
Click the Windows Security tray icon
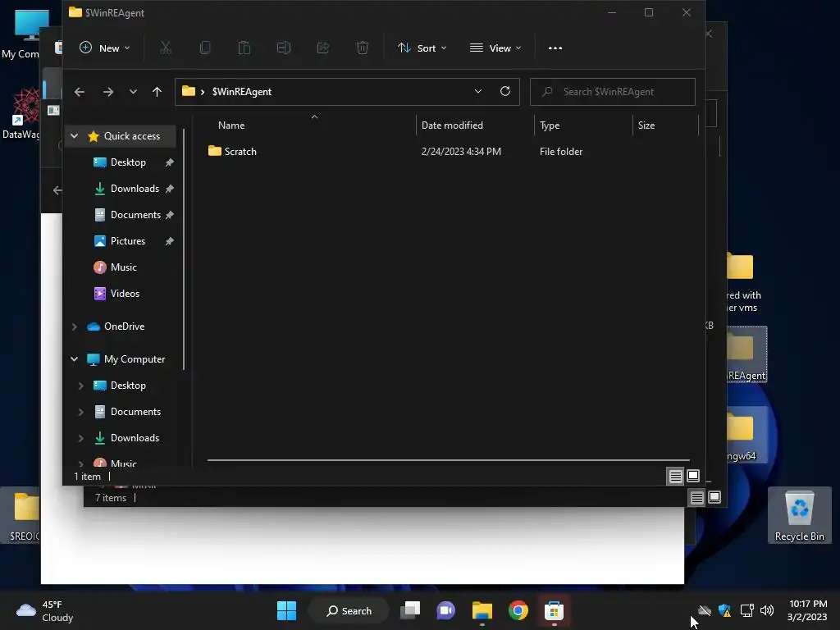point(725,610)
